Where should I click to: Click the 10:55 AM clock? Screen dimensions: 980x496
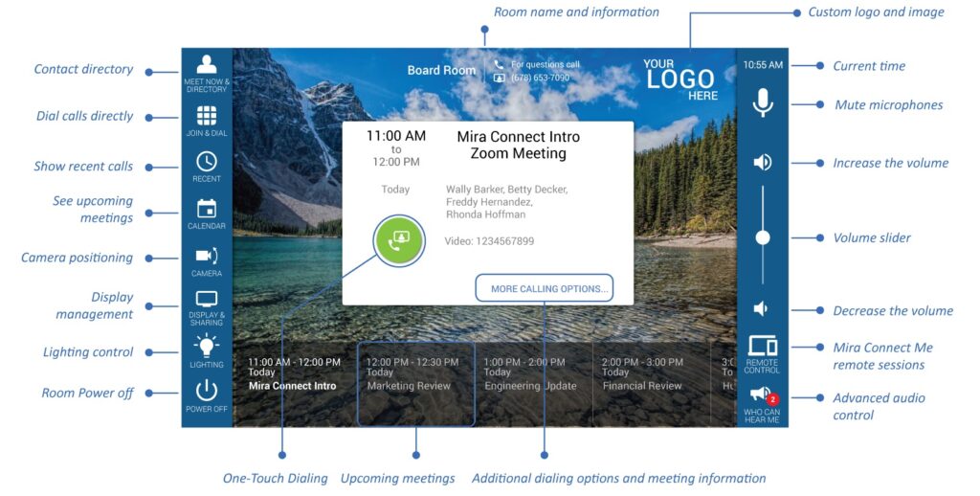[763, 65]
